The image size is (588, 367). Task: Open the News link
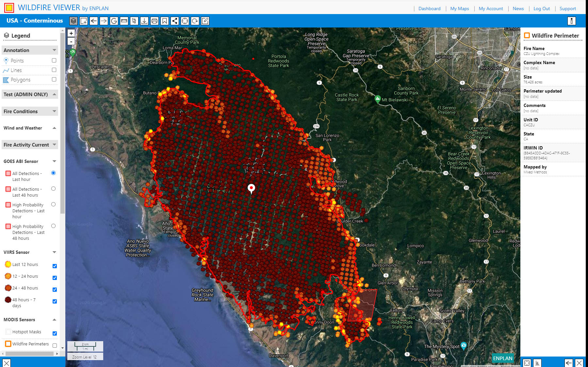518,9
